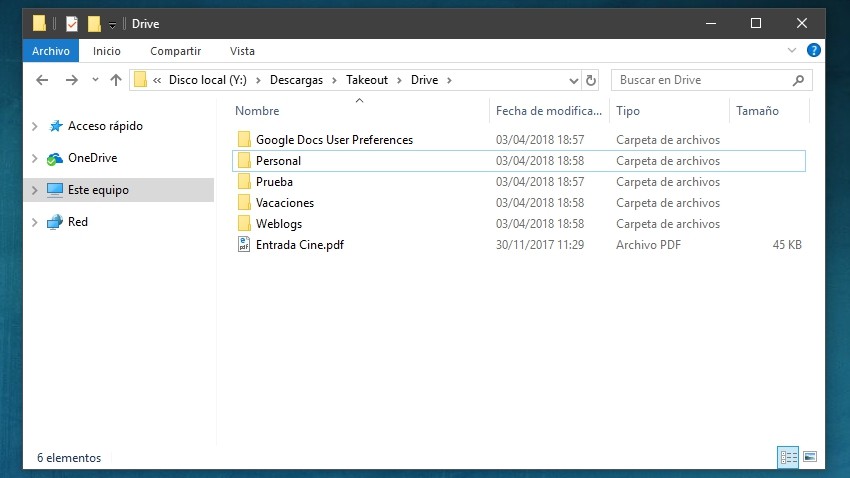Screen dimensions: 850x478
Task: Switch to Large icons view layout
Action: 810,457
